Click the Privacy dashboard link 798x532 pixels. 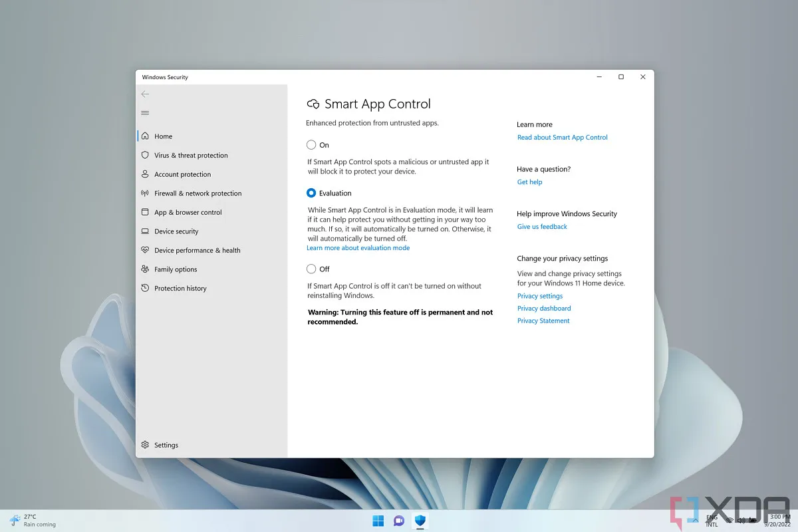[x=544, y=308]
